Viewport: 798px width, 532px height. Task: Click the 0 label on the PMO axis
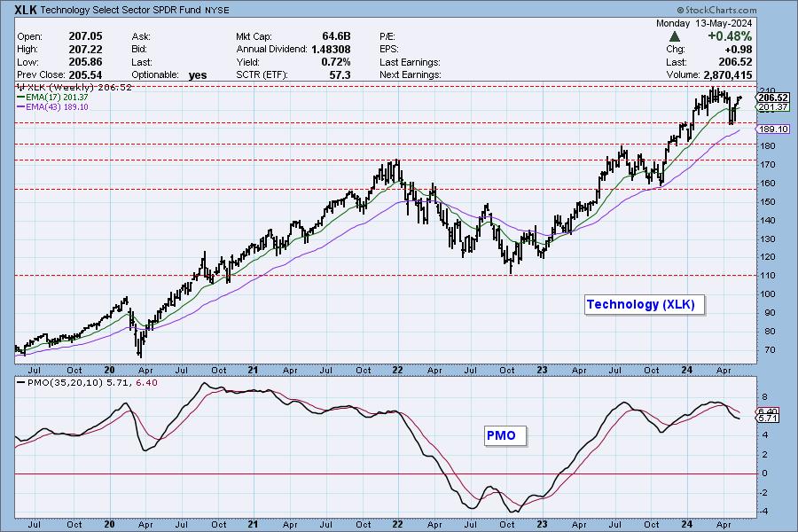pos(764,473)
